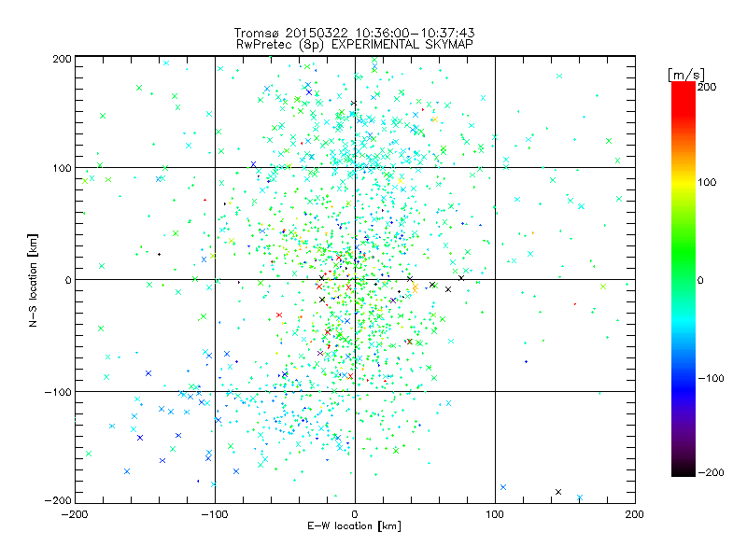Click the colorbar value label -100
747x560 pixels.
711,378
